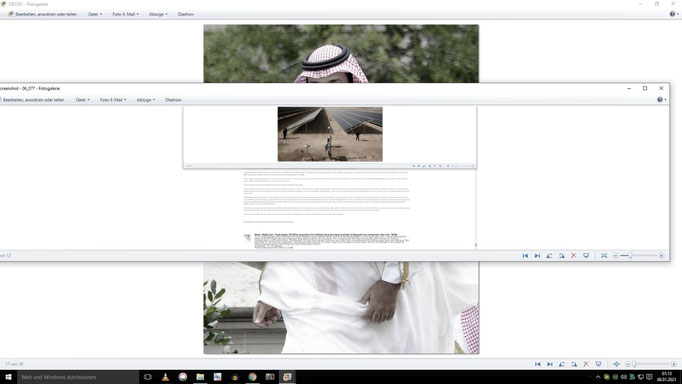Click Diashow in front window menu
Screen dimensions: 682x384
coord(173,100)
